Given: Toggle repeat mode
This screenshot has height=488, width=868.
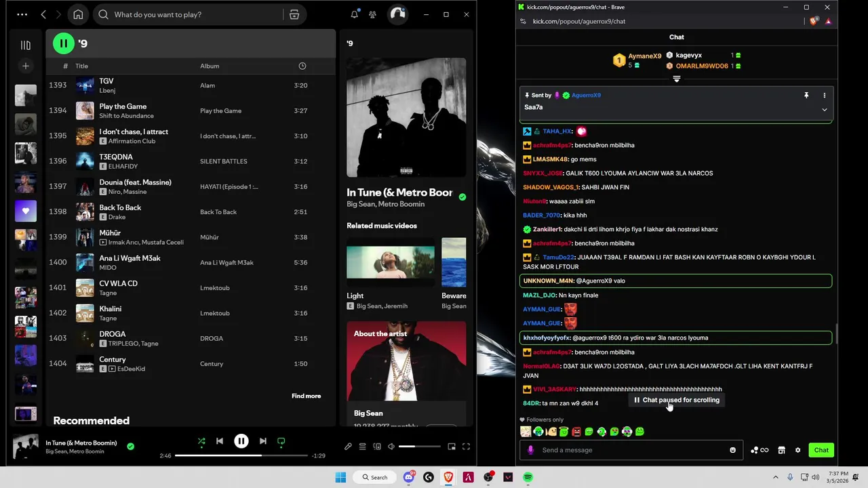Looking at the screenshot, I should 281,441.
